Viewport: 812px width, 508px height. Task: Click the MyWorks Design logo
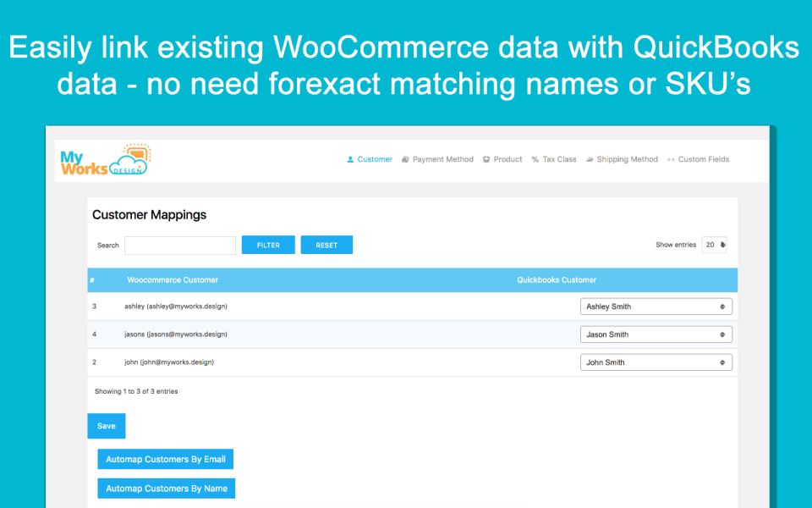pos(103,159)
